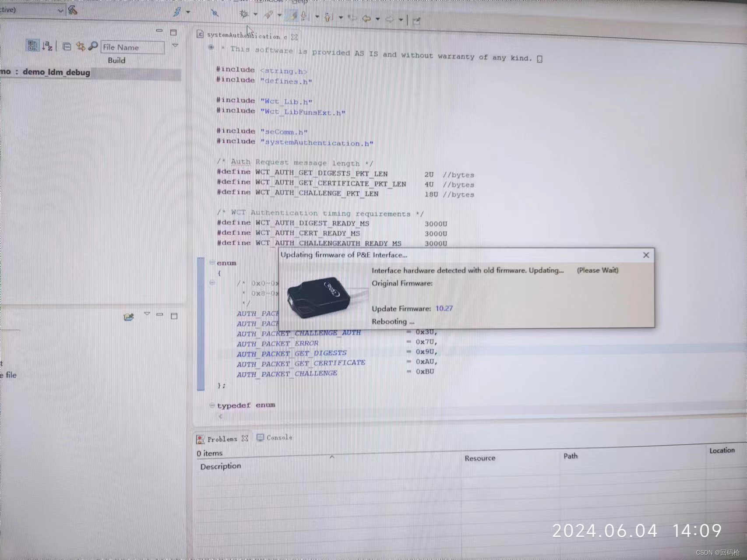Open the Project Explorer view menu chevron
The height and width of the screenshot is (560, 747).
(x=175, y=45)
